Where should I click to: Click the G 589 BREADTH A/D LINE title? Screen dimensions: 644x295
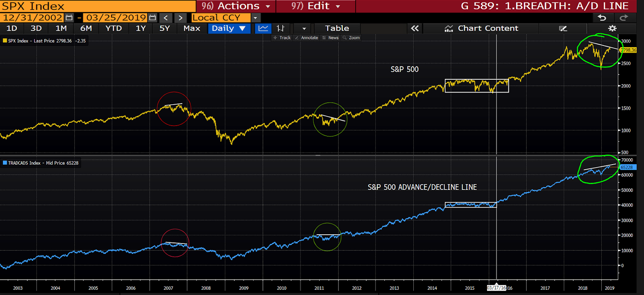[545, 6]
